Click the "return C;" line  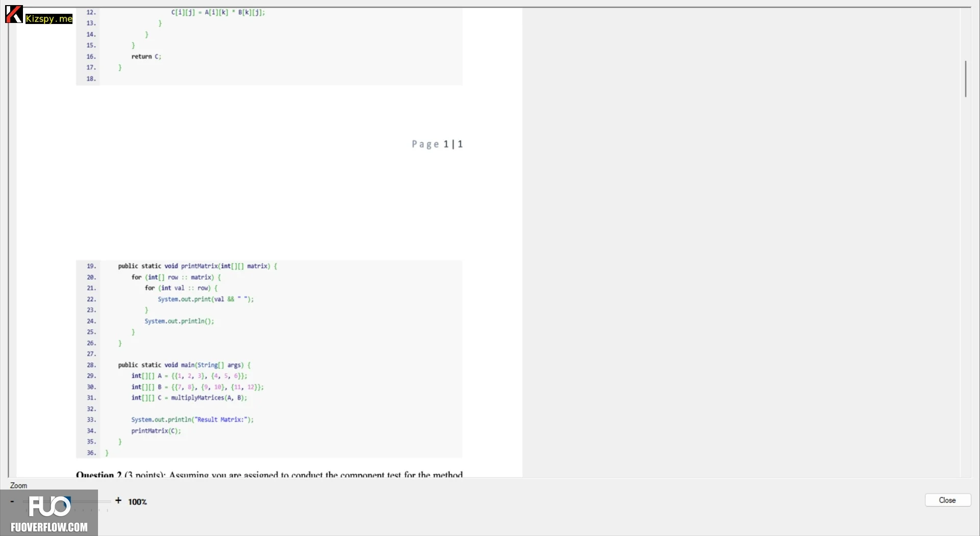146,57
